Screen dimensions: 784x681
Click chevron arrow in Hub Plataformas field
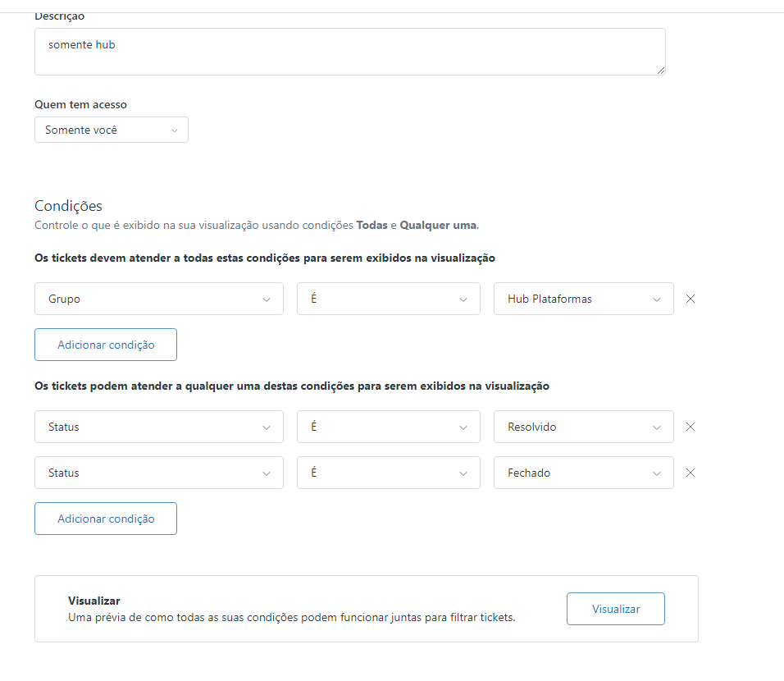(657, 299)
